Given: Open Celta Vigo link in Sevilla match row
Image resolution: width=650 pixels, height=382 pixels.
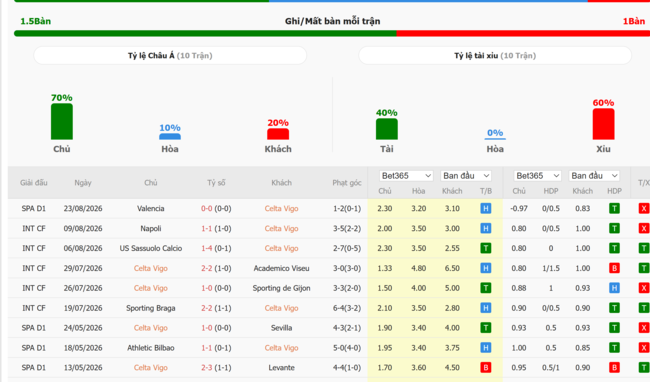Looking at the screenshot, I should [150, 328].
